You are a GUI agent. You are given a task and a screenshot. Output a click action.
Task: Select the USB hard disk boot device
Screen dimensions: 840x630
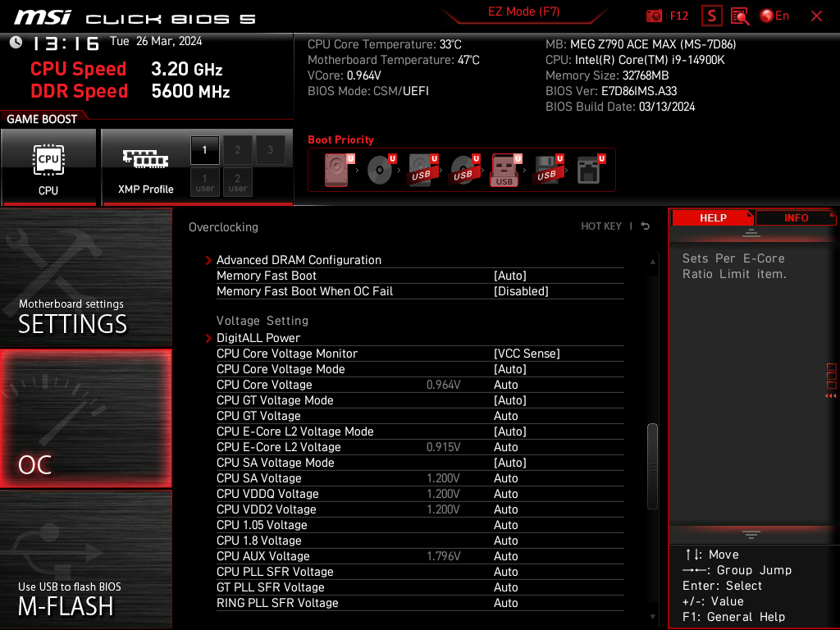click(422, 170)
